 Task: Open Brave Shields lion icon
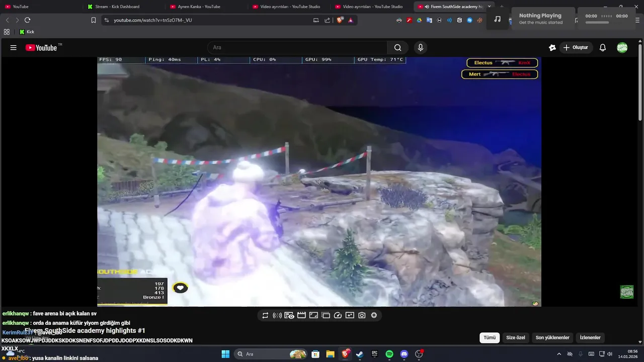[x=340, y=20]
